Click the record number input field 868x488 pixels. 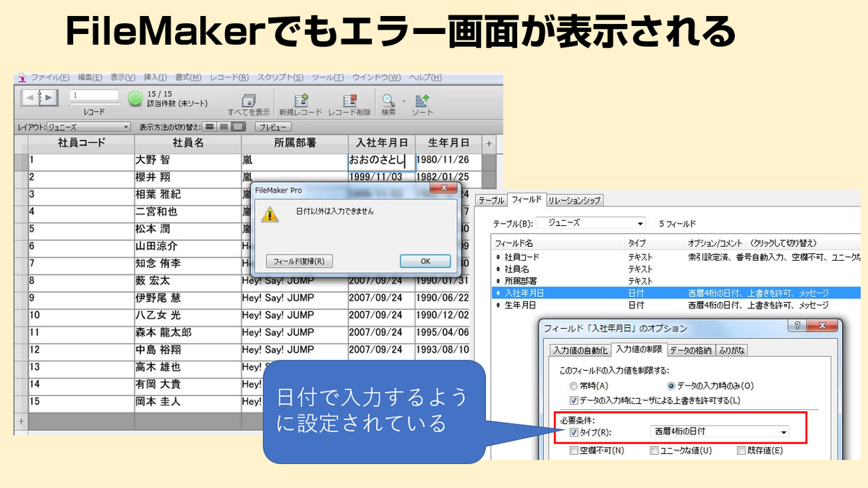[x=94, y=95]
